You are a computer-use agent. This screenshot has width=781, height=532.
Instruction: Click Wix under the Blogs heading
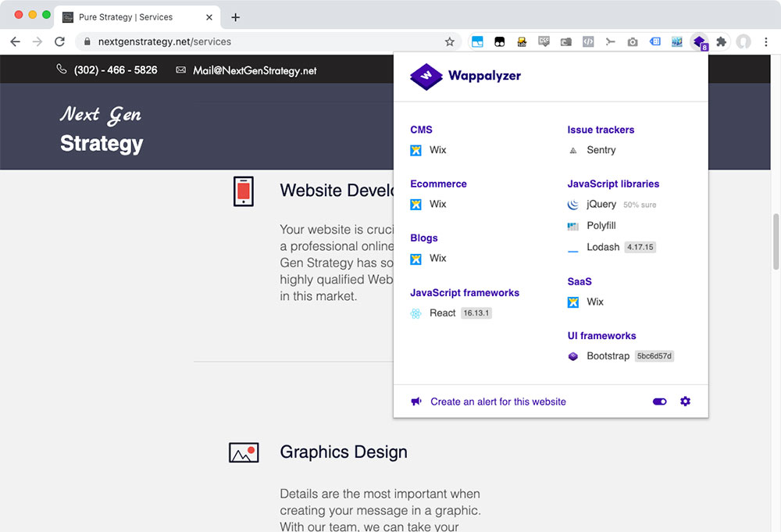tap(438, 258)
